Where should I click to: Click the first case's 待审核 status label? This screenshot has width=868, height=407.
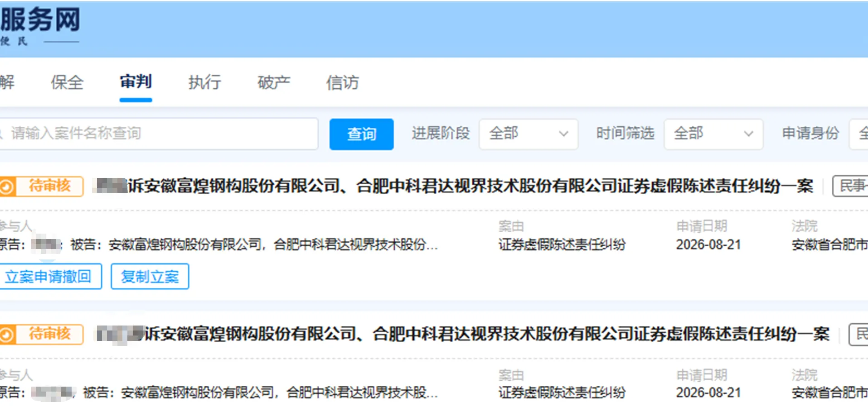50,186
